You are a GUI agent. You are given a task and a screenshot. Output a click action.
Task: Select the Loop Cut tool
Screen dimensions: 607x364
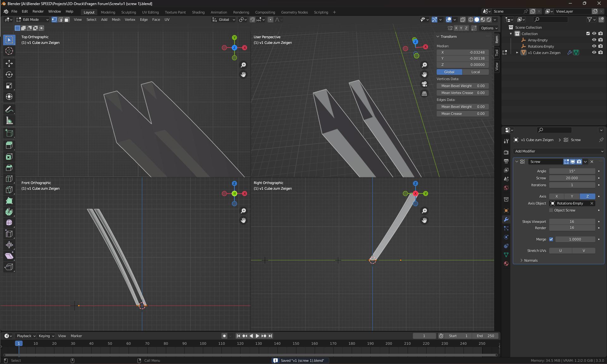pos(9,179)
